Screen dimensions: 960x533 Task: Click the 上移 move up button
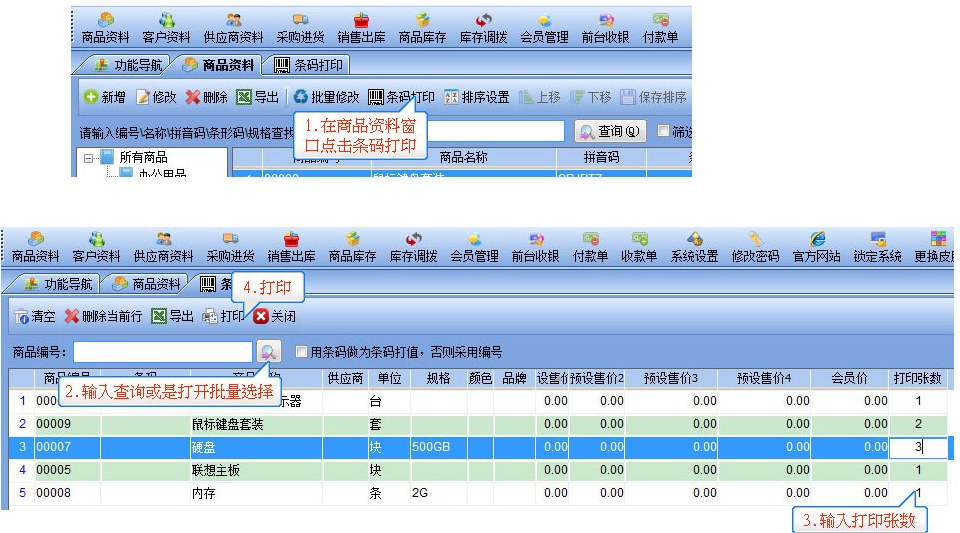click(x=539, y=97)
